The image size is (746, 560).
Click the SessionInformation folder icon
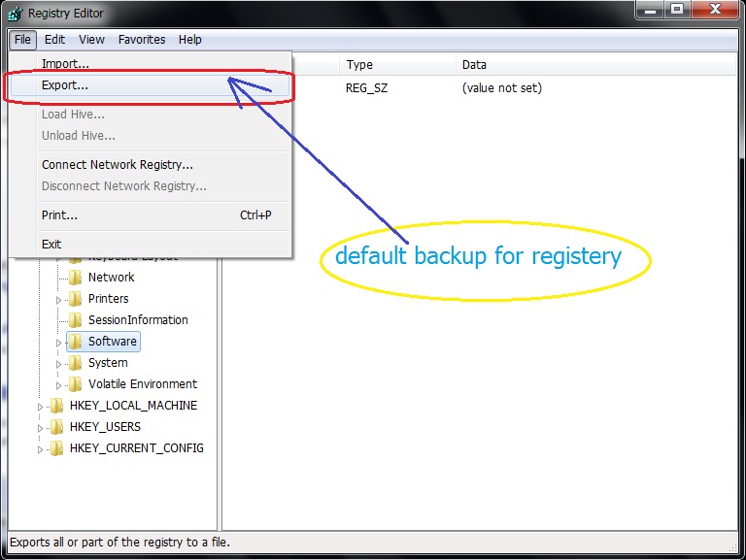point(75,320)
